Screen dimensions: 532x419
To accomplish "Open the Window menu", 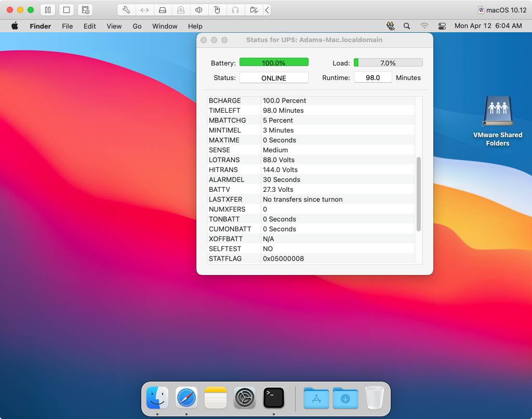I will (x=165, y=26).
